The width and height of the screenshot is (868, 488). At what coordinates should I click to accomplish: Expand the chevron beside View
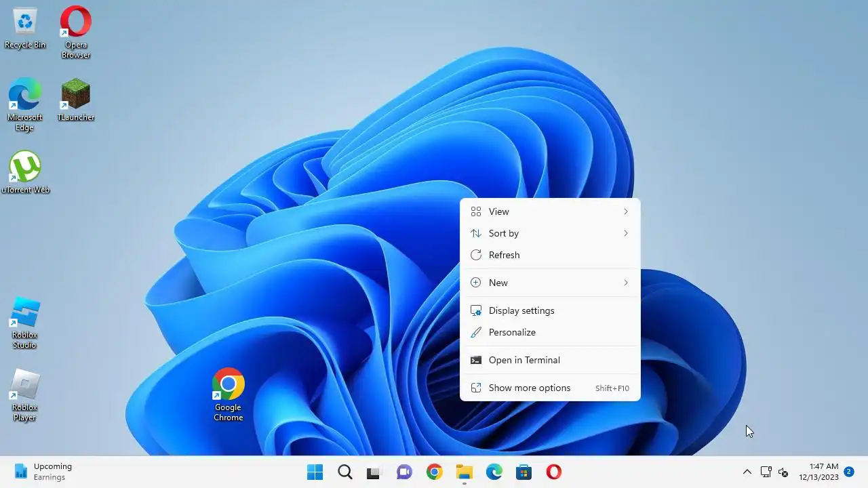point(626,211)
